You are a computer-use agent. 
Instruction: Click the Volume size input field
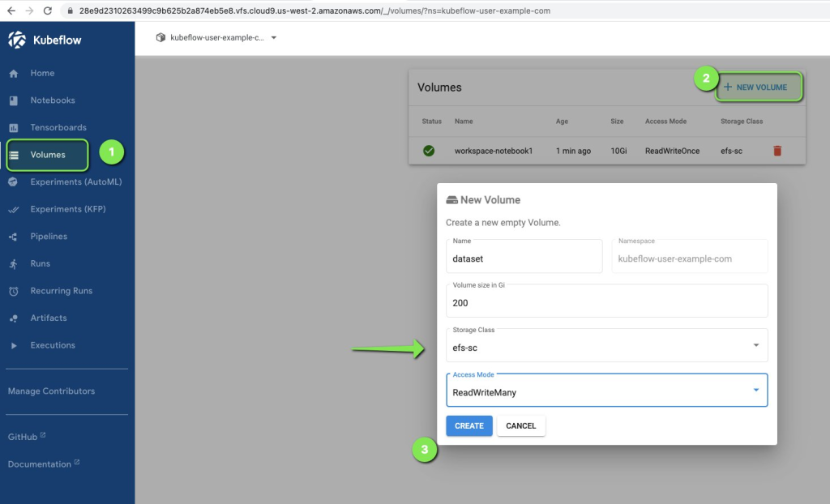[606, 302]
